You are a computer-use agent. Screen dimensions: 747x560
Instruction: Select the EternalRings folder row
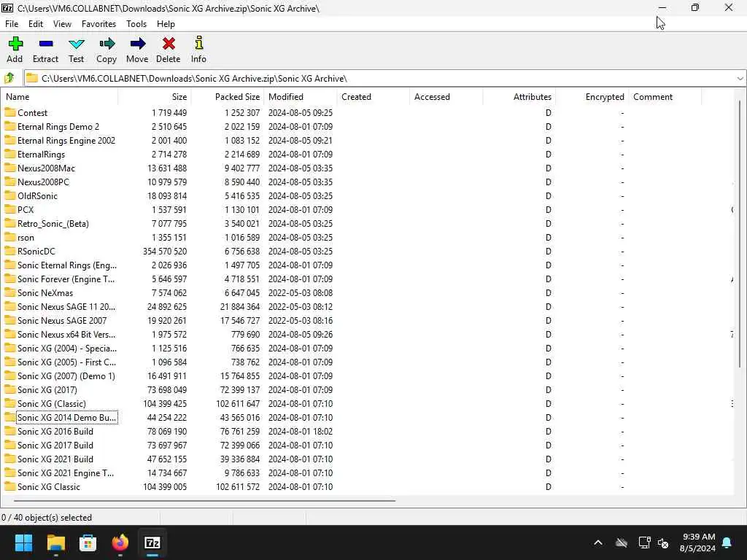pos(367,155)
